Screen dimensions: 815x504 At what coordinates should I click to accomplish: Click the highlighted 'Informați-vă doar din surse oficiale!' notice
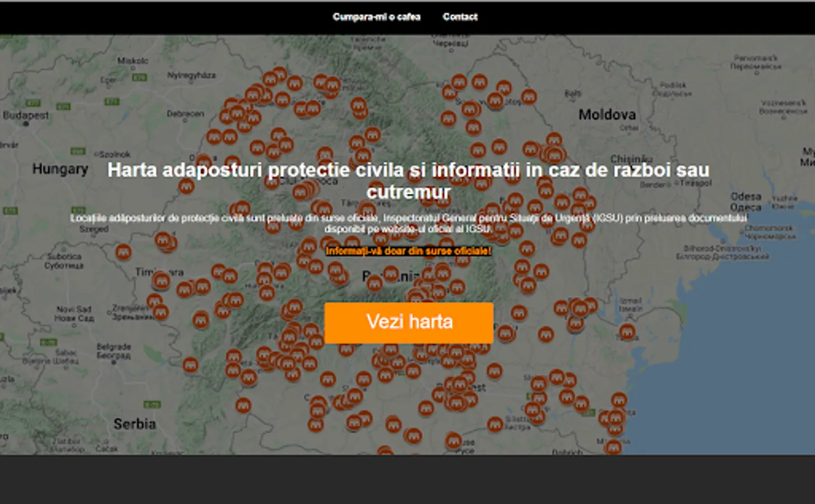coord(409,251)
